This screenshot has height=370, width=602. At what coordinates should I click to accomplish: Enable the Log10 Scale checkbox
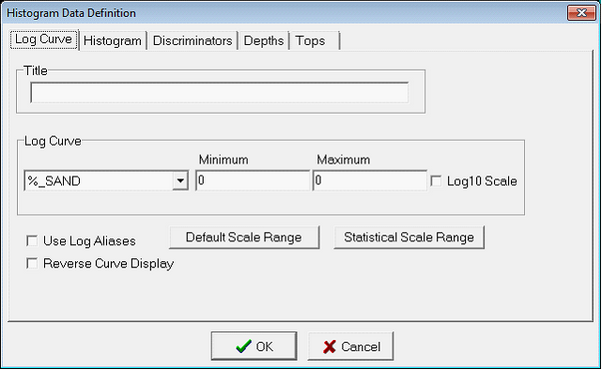[x=436, y=181]
